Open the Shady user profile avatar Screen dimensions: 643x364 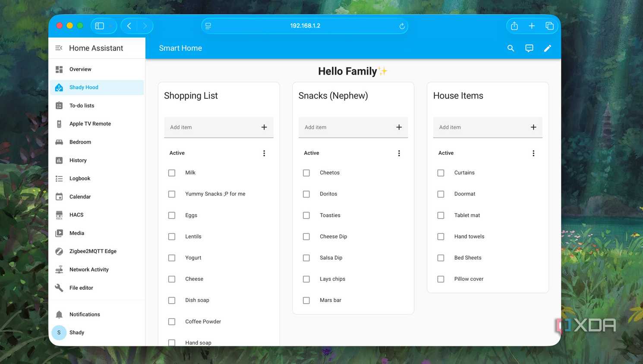(x=59, y=333)
